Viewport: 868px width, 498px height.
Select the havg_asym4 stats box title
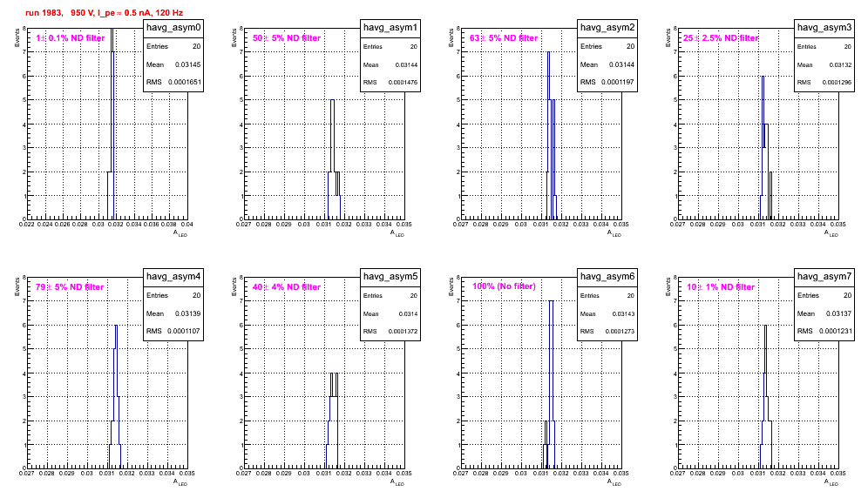click(x=173, y=276)
